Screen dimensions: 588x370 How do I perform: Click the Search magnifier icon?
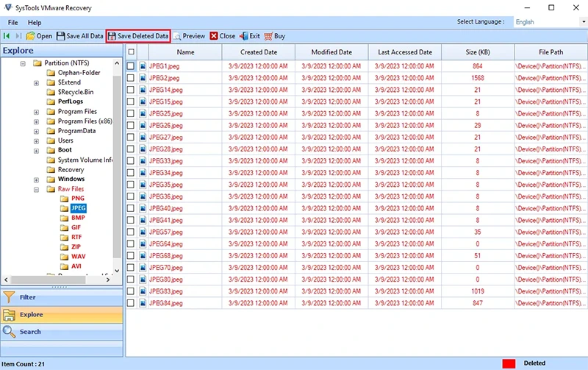click(x=9, y=332)
